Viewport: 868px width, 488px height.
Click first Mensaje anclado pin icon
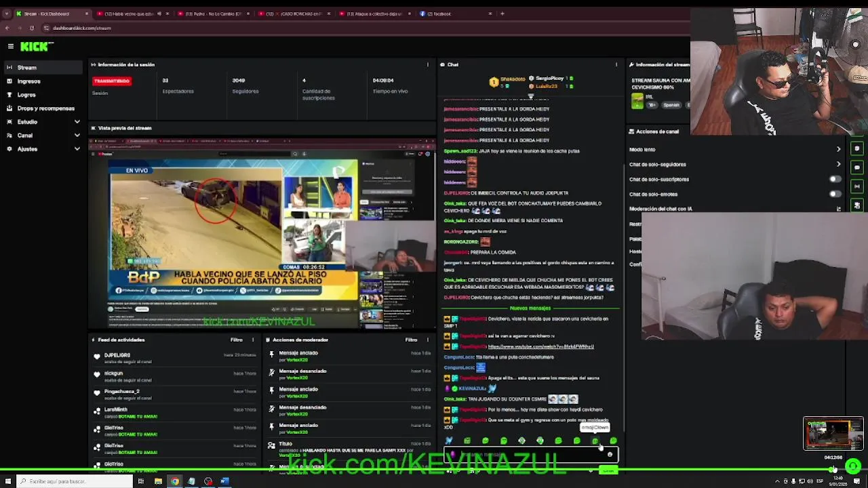pos(271,354)
